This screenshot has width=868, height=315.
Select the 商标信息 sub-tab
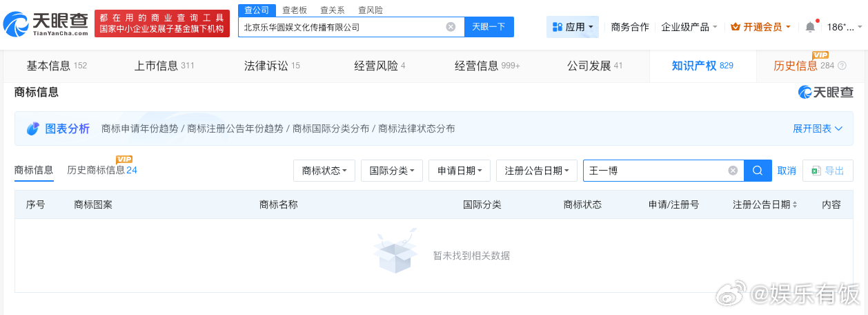point(34,170)
